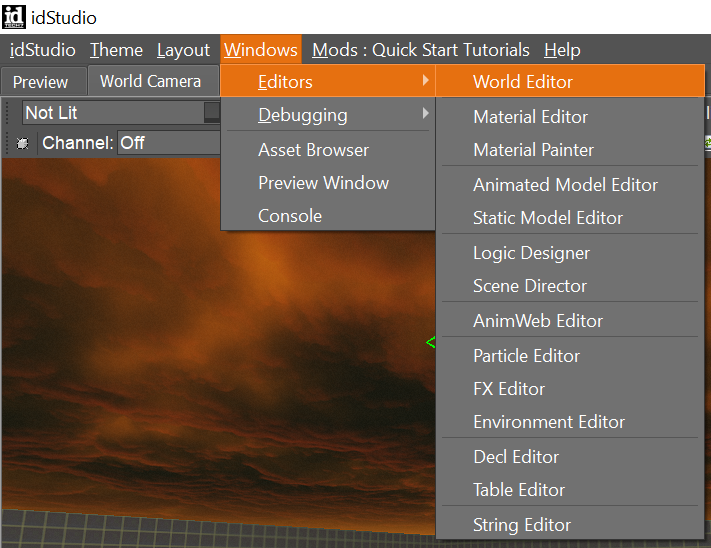
Task: Open the Environment Editor
Action: [570, 422]
